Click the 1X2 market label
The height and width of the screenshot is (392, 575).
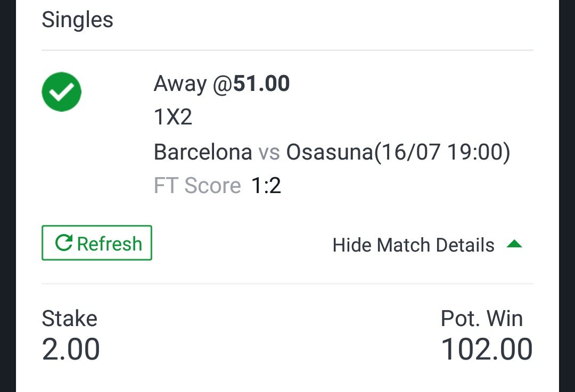point(172,118)
